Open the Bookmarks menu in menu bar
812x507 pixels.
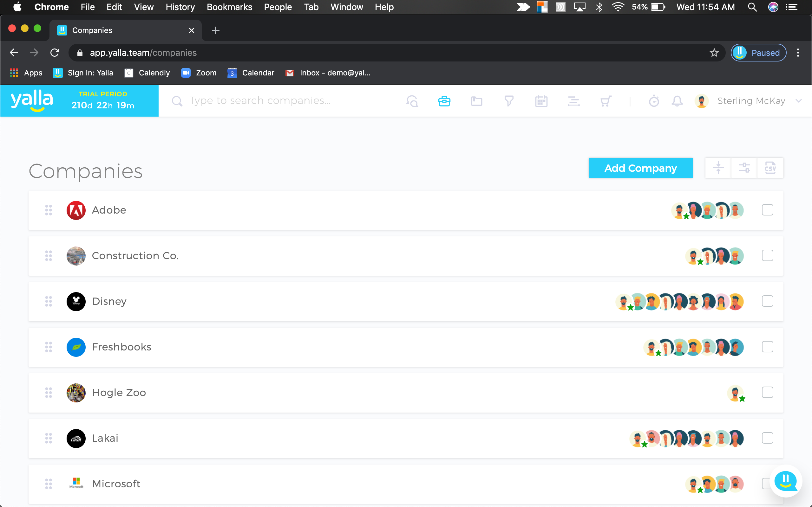point(229,7)
